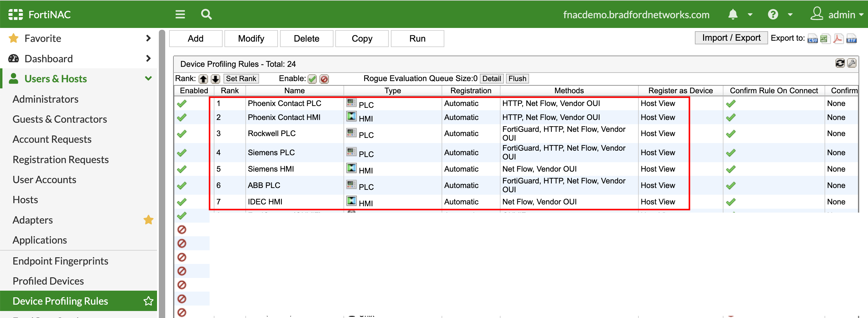Switch to the Profiled Devices page
The height and width of the screenshot is (318, 868).
(x=48, y=281)
